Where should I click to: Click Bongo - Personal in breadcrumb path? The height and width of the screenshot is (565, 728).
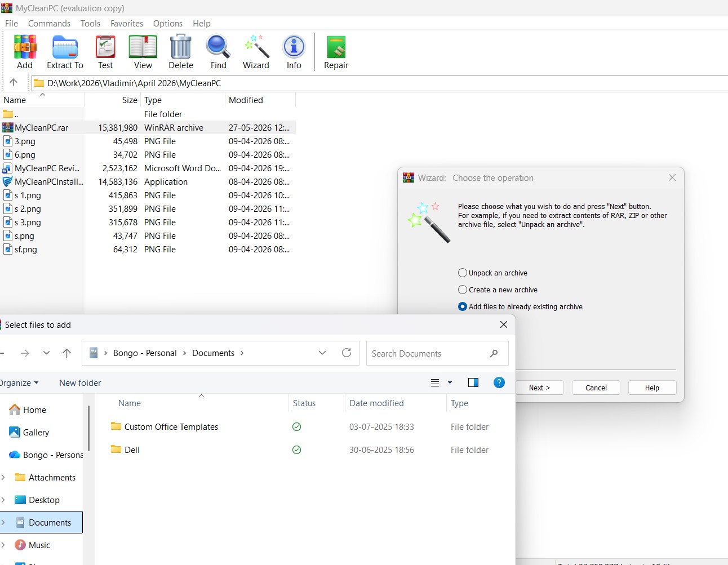(x=145, y=353)
